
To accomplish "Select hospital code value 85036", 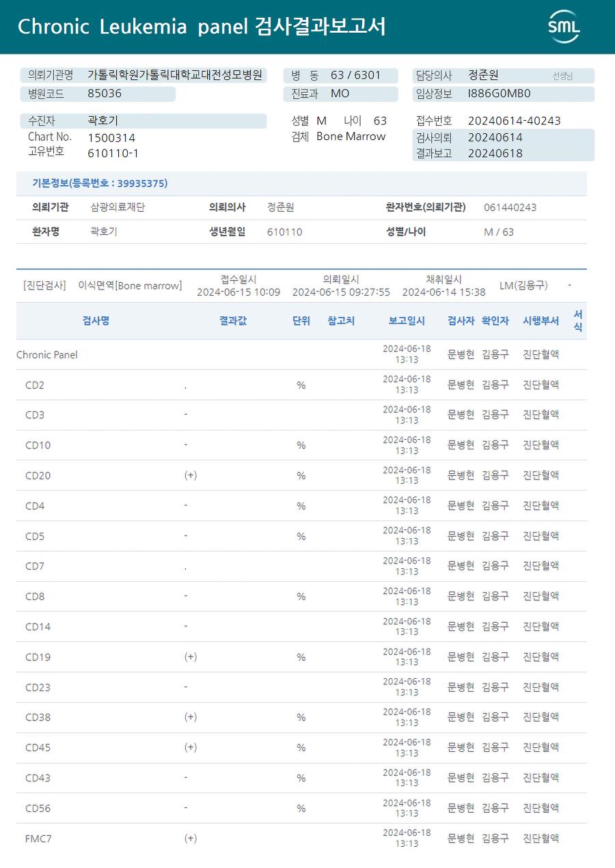I will click(105, 93).
